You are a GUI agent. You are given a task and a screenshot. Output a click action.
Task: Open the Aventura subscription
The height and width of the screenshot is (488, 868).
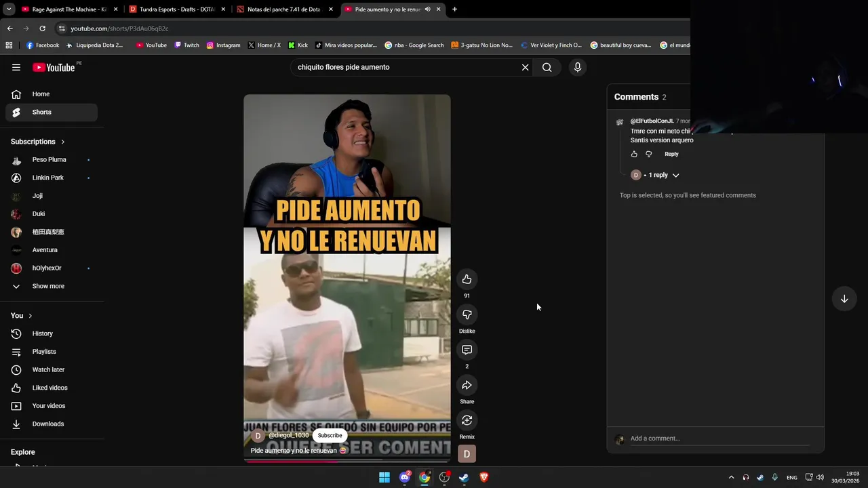coord(52,250)
